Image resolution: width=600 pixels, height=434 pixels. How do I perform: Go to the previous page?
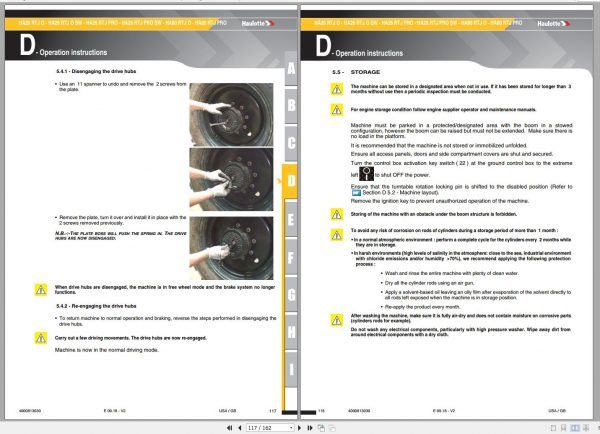click(x=240, y=428)
